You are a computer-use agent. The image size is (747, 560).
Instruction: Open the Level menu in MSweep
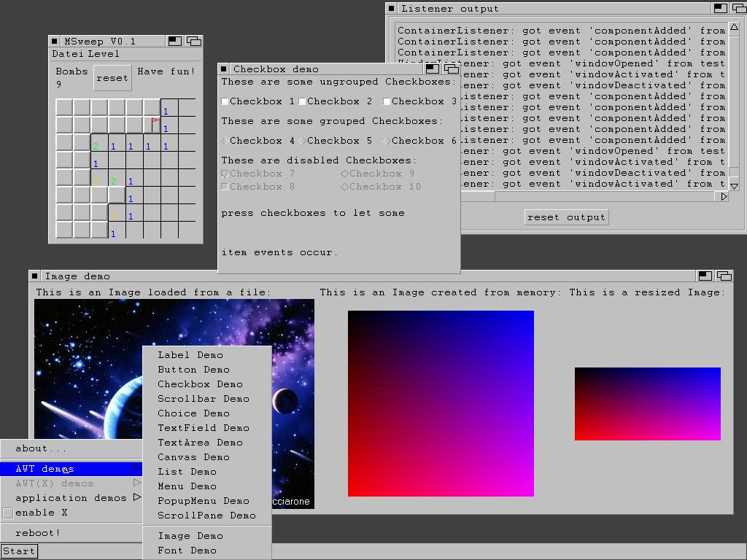[104, 54]
